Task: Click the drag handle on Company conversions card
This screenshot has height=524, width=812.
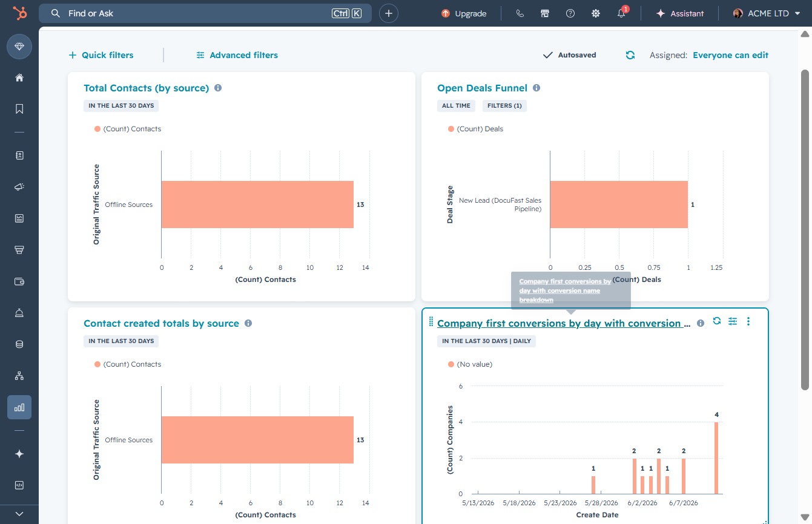Action: pos(431,321)
